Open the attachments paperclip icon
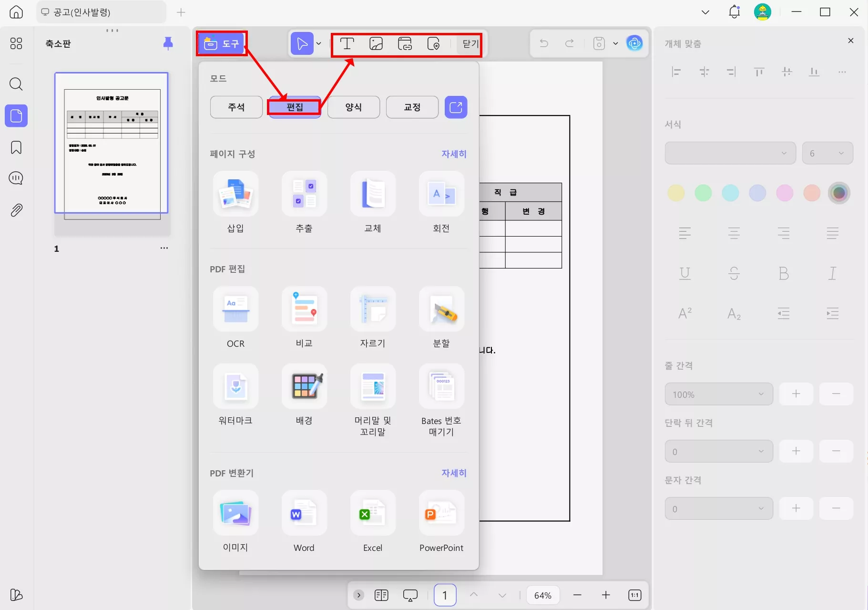Screen dimensions: 868x610 tap(16, 210)
